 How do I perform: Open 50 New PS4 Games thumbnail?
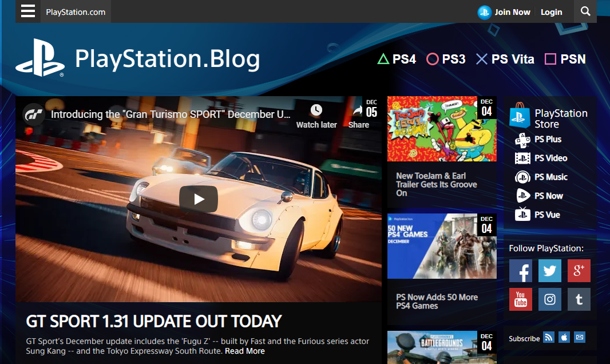442,246
